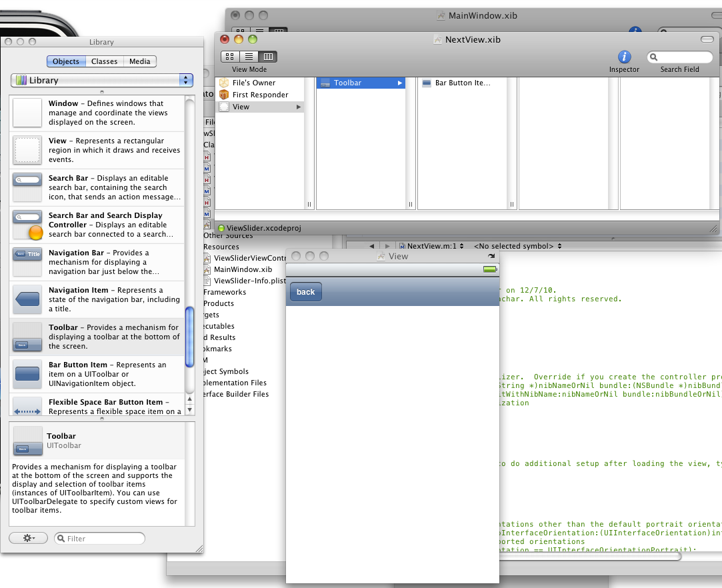Select the Toolbar item in second column
Screen dimensions: 722x588
(361, 83)
